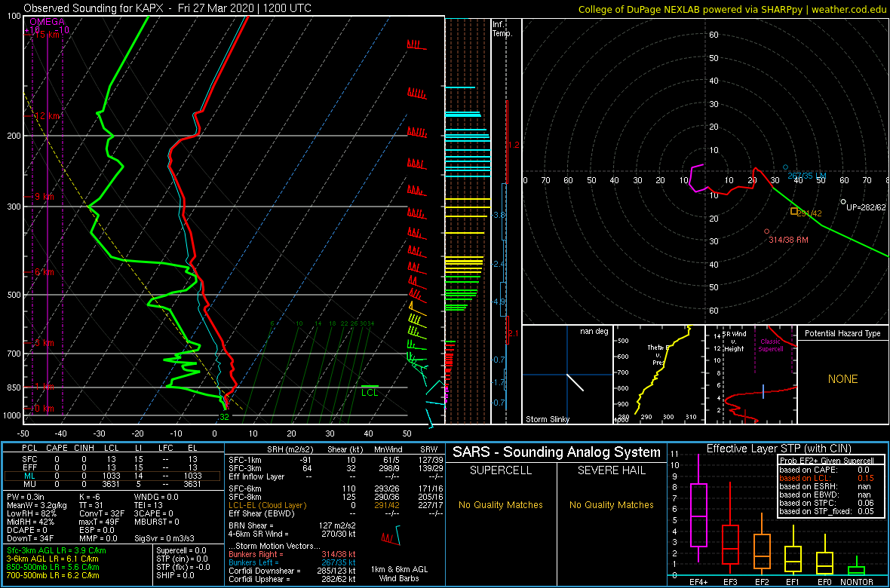Click the 'Eff Inflow Layer' row
This screenshot has height=588, width=890.
pos(336,476)
